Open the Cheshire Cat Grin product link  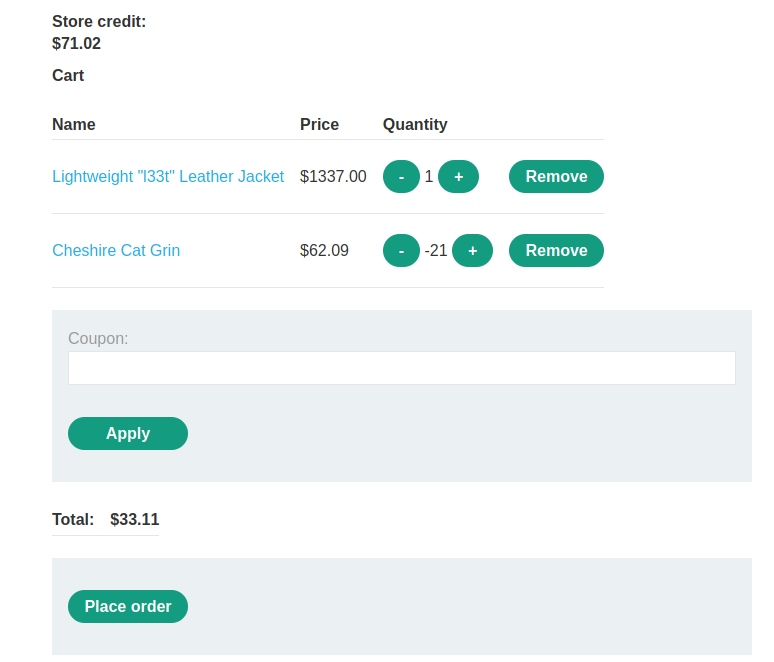[x=116, y=250]
